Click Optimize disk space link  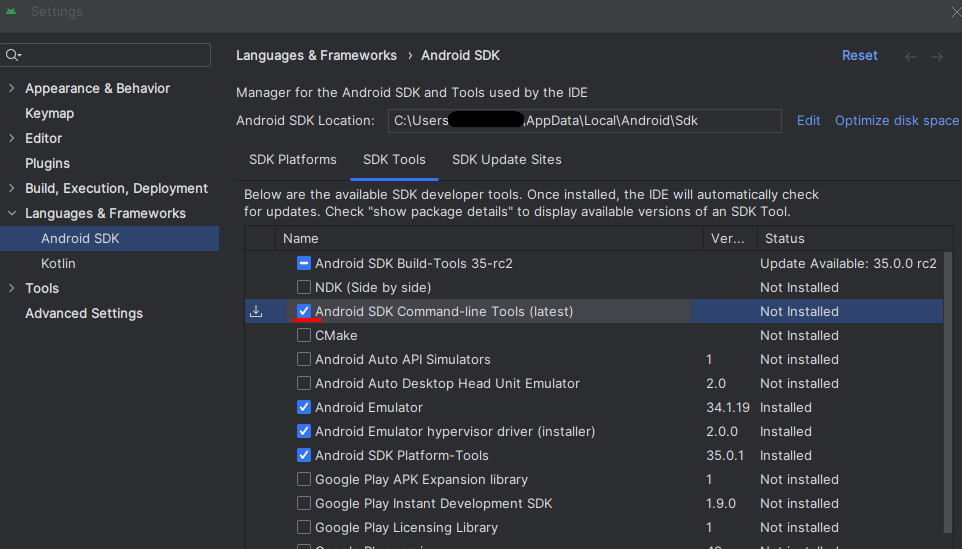pos(896,121)
